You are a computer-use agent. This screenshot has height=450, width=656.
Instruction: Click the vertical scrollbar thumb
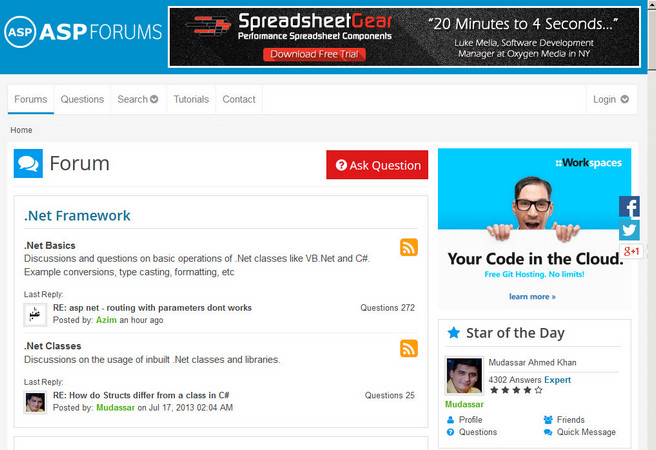point(652,41)
